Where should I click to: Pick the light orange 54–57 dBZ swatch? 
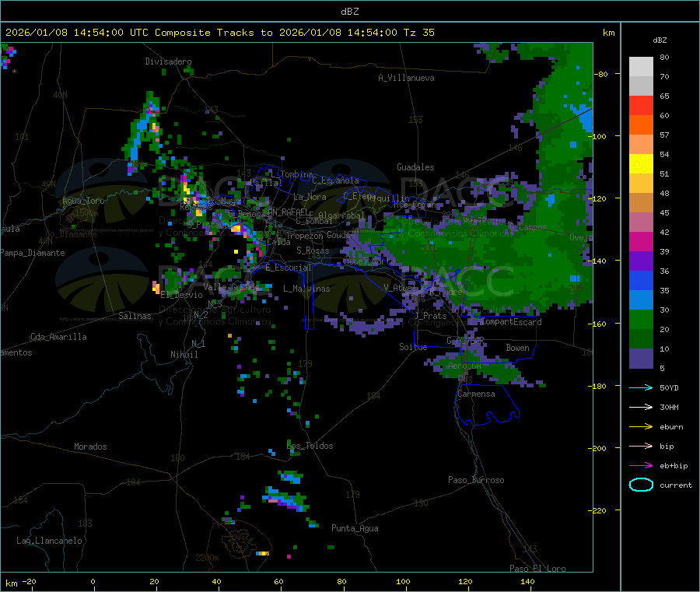641,144
